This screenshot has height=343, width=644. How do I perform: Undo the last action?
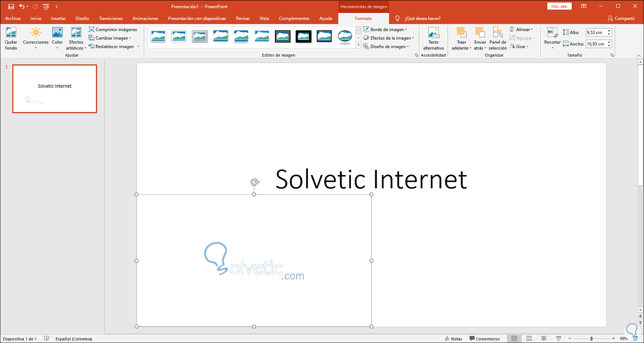(x=22, y=6)
